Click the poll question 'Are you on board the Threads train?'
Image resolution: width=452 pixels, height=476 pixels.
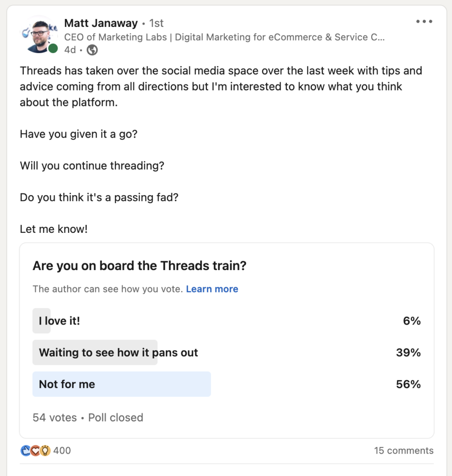point(139,265)
